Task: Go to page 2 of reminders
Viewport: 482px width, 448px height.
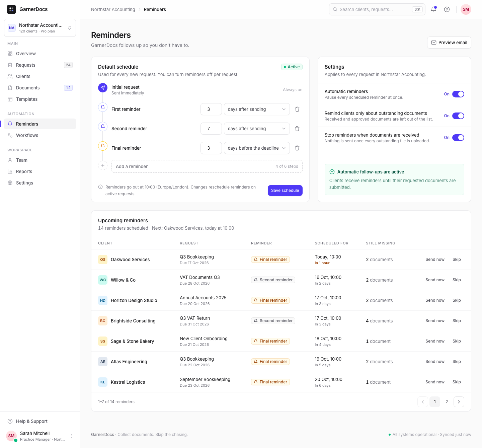Action: pyautogui.click(x=447, y=402)
